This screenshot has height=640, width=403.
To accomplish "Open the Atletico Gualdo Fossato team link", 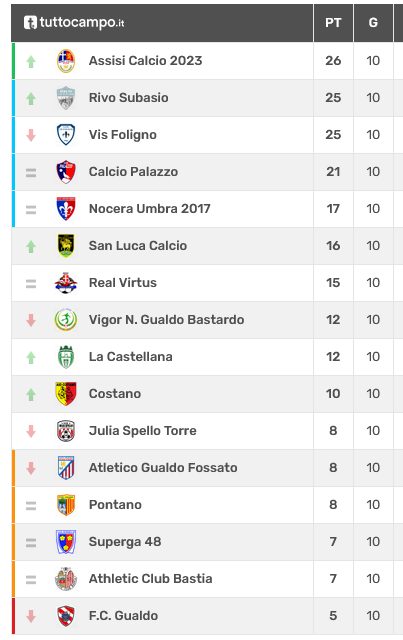I will [163, 467].
